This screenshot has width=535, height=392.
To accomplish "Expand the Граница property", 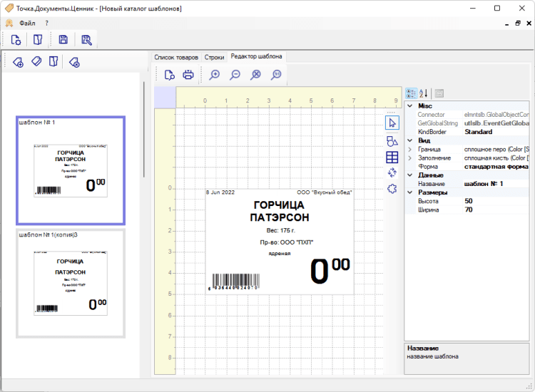I will [x=409, y=149].
